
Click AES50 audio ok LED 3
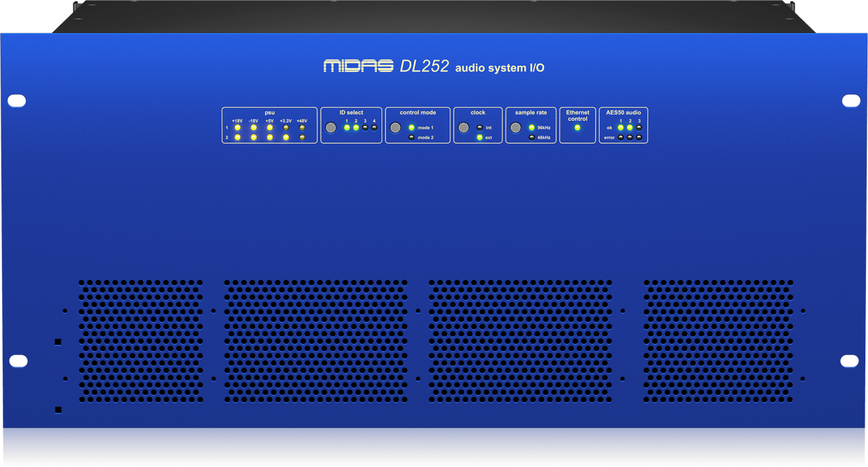tap(639, 127)
